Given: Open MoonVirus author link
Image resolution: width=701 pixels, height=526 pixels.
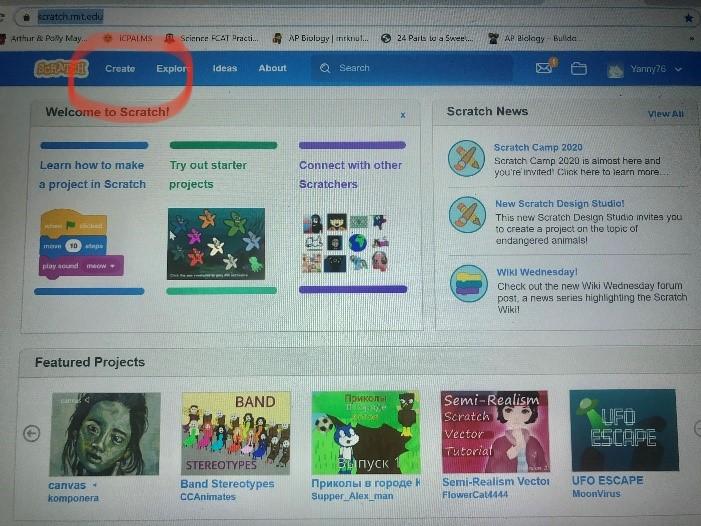Looking at the screenshot, I should [596, 493].
